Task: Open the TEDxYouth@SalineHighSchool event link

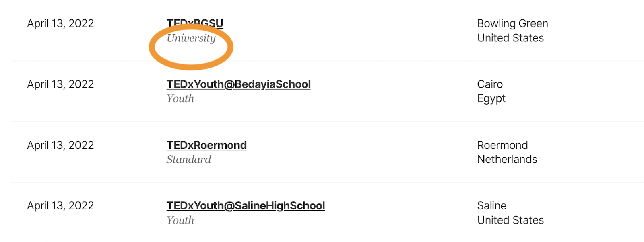Action: pos(246,206)
